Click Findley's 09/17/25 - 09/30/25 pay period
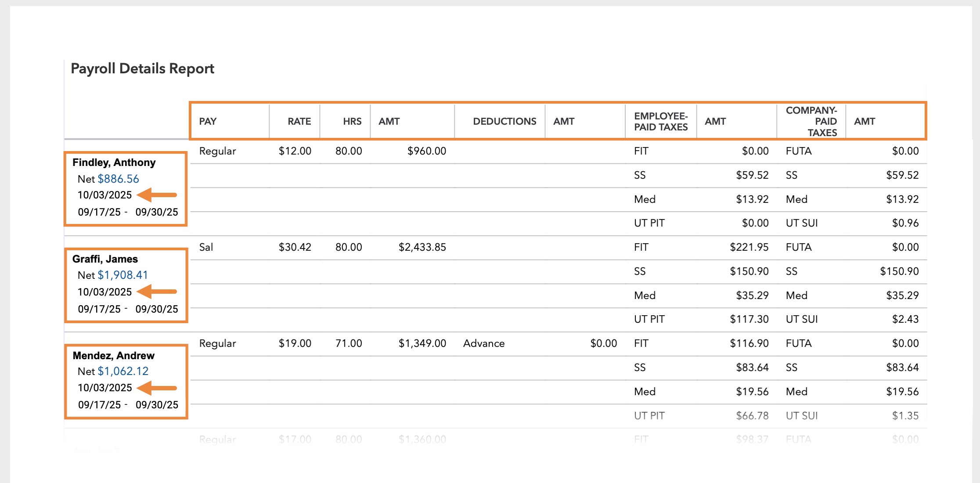Viewport: 980px width, 483px height. [x=128, y=212]
